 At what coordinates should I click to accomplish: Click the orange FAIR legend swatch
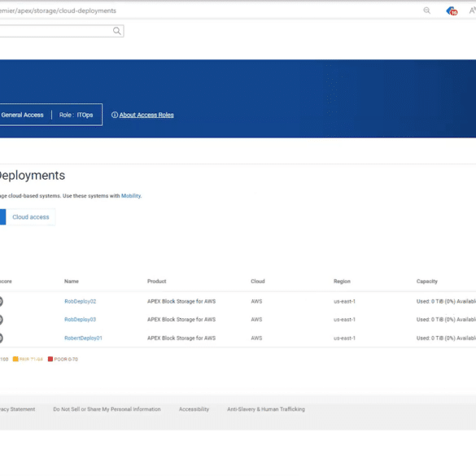[15, 359]
